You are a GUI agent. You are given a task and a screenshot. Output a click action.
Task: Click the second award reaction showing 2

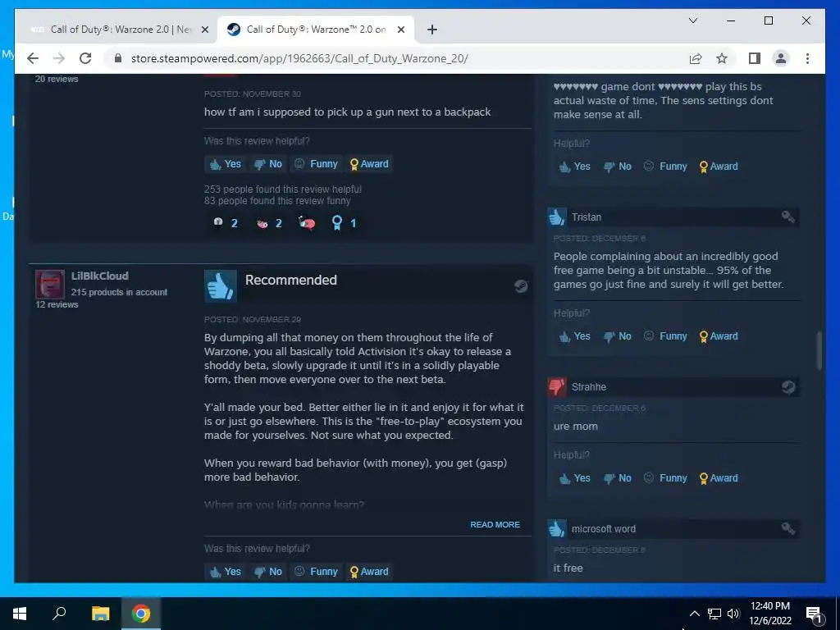point(269,223)
